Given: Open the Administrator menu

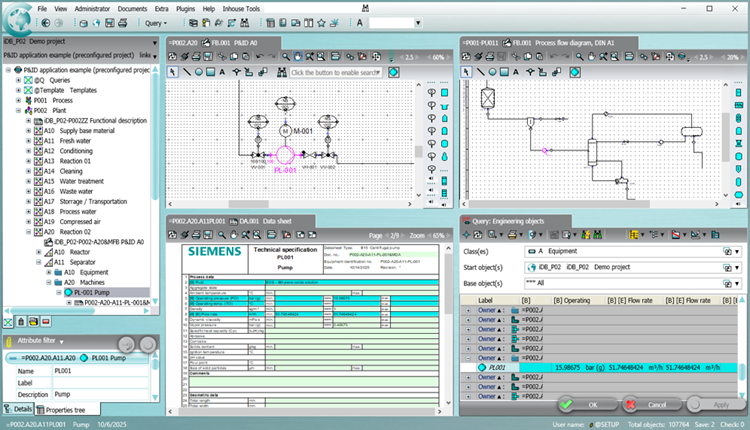Looking at the screenshot, I should pos(92,9).
